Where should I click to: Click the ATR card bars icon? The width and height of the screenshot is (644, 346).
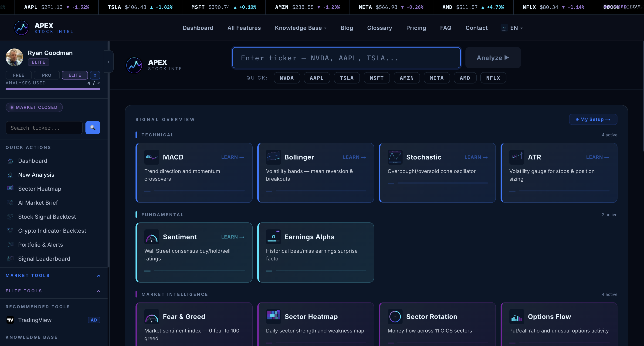click(517, 157)
